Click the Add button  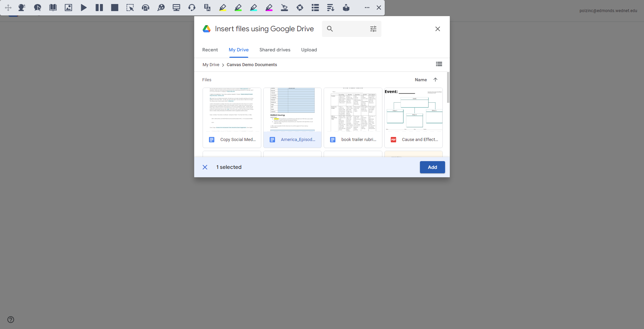[432, 167]
